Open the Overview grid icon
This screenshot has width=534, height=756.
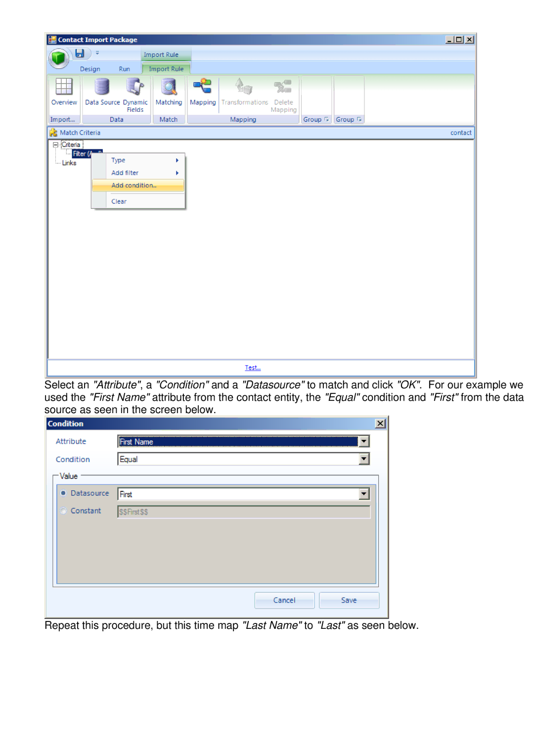click(x=64, y=86)
